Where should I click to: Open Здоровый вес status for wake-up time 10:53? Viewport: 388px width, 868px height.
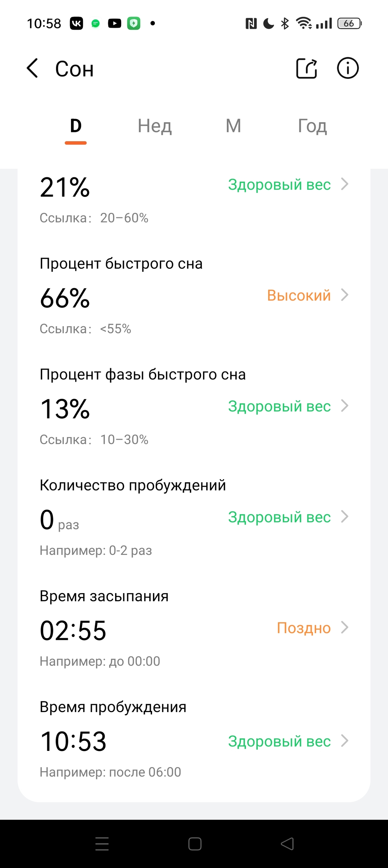[279, 741]
